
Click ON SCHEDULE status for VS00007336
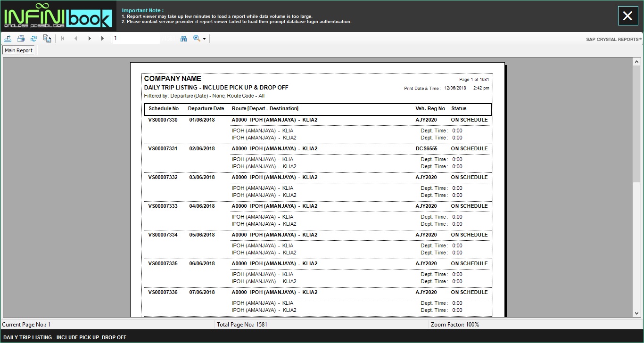[469, 293]
